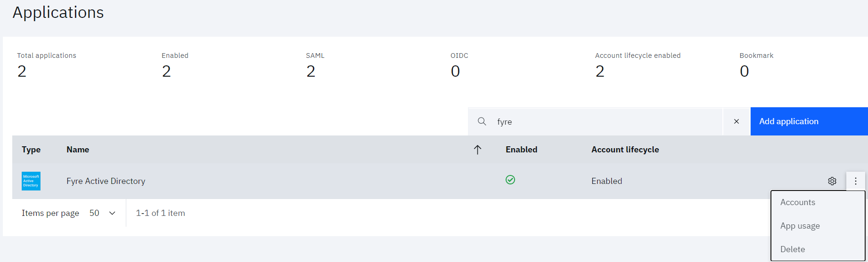The height and width of the screenshot is (262, 868).
Task: Choose App usage in the overflow menu
Action: click(x=800, y=226)
